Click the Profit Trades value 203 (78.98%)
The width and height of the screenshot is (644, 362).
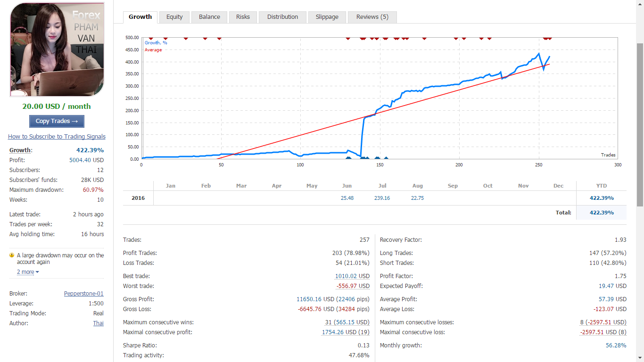tap(351, 253)
